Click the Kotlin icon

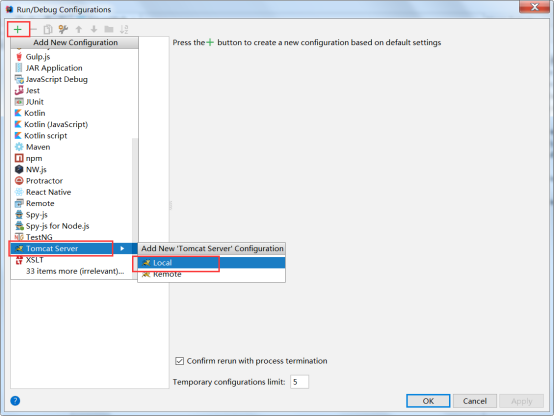coord(18,113)
